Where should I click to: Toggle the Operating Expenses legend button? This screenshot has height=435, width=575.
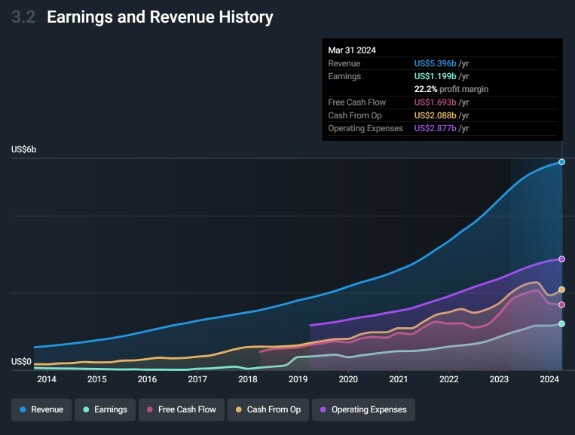coord(363,410)
